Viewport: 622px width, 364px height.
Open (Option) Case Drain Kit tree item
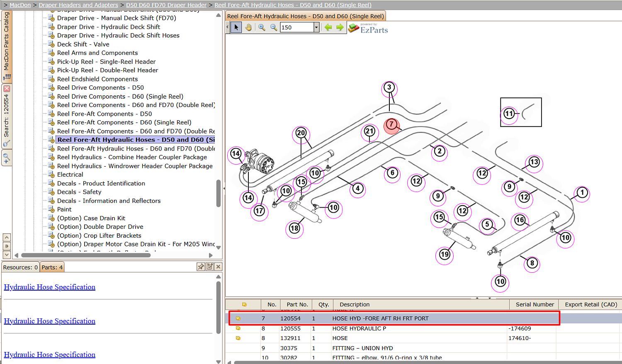[x=91, y=218]
